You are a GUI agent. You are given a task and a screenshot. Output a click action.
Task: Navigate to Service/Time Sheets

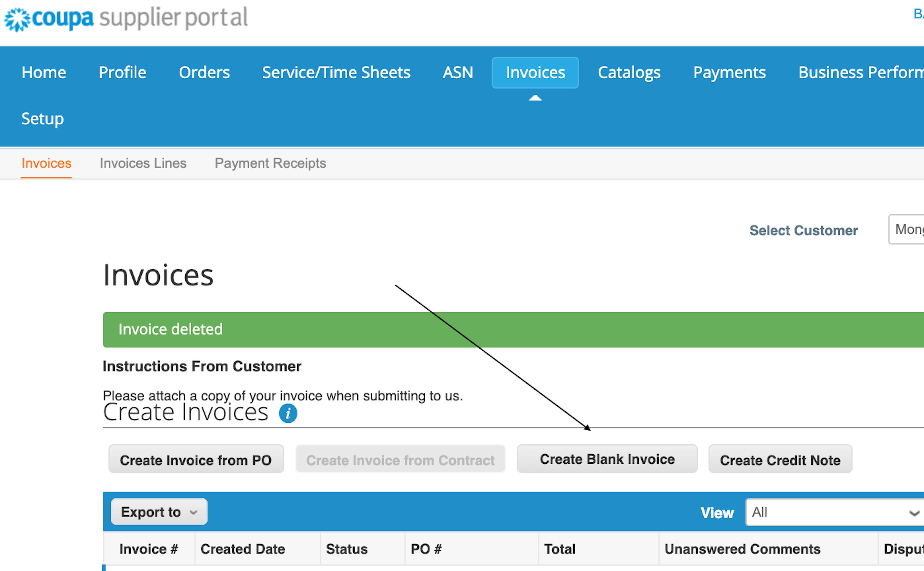pos(336,72)
